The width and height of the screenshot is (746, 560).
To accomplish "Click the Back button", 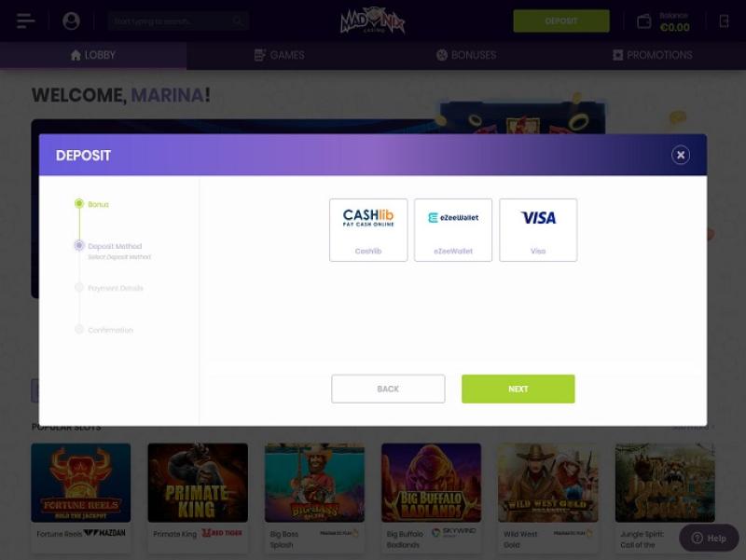I will pyautogui.click(x=388, y=389).
